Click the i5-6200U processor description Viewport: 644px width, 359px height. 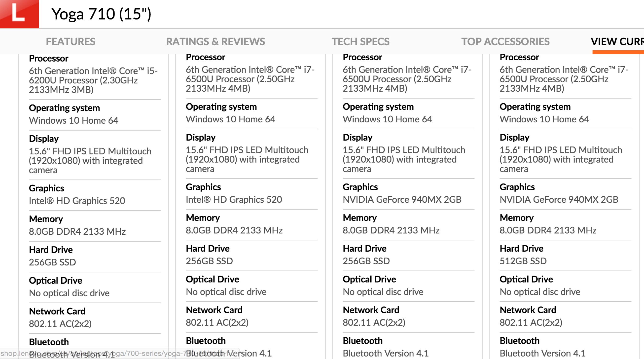(93, 80)
